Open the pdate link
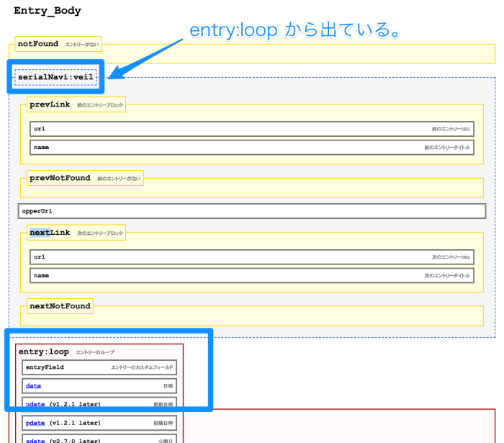Viewport: 504px width, 443px height. tap(35, 423)
